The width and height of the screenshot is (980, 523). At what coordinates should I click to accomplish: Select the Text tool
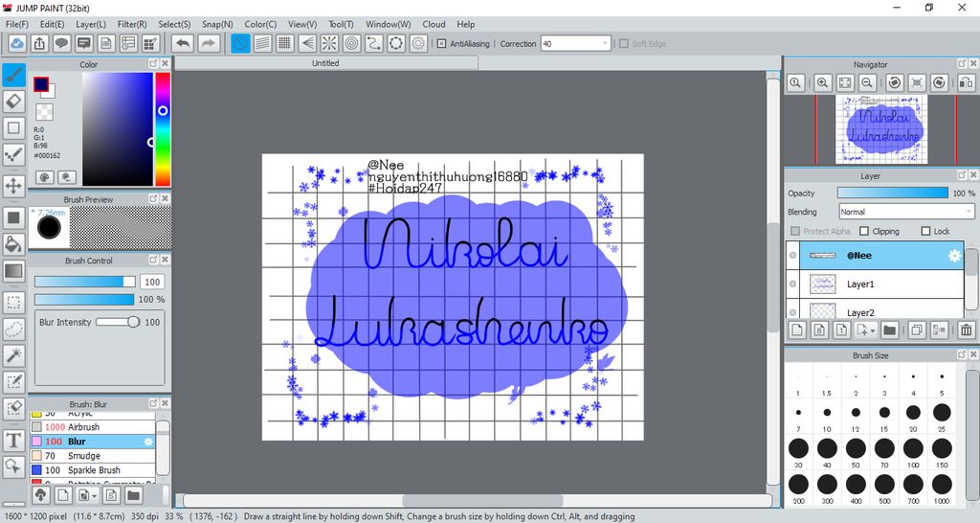click(13, 441)
